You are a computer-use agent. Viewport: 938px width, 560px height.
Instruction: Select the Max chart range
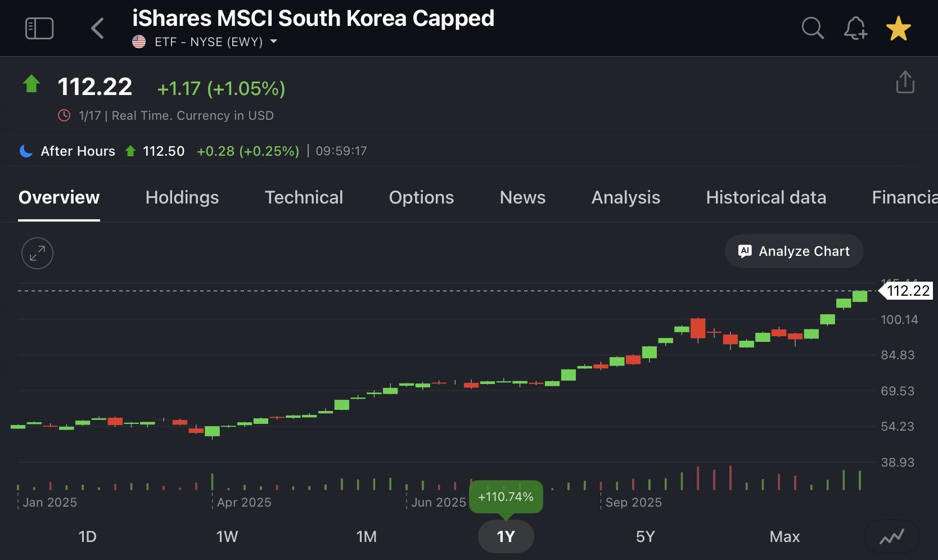coord(784,536)
